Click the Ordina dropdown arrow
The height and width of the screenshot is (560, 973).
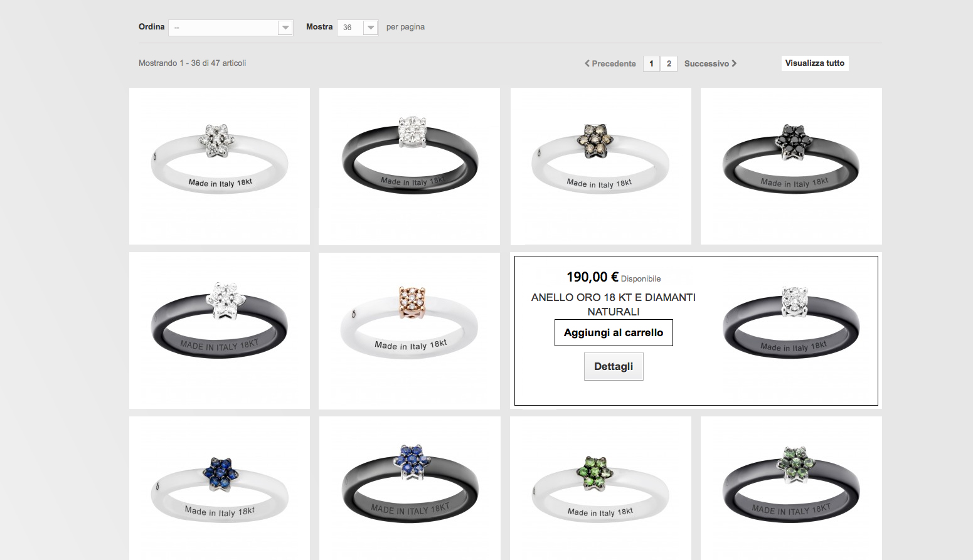[285, 28]
